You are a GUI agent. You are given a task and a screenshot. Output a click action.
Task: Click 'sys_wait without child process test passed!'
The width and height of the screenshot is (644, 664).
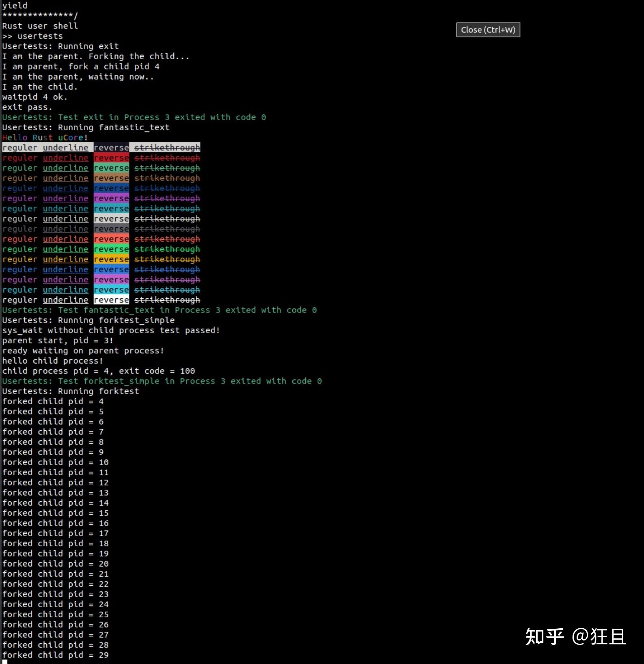[x=111, y=330]
